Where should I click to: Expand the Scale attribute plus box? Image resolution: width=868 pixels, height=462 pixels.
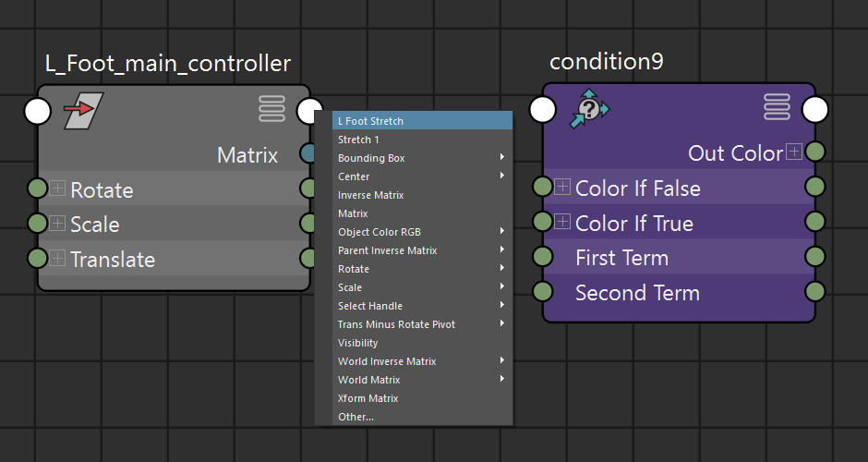point(57,223)
